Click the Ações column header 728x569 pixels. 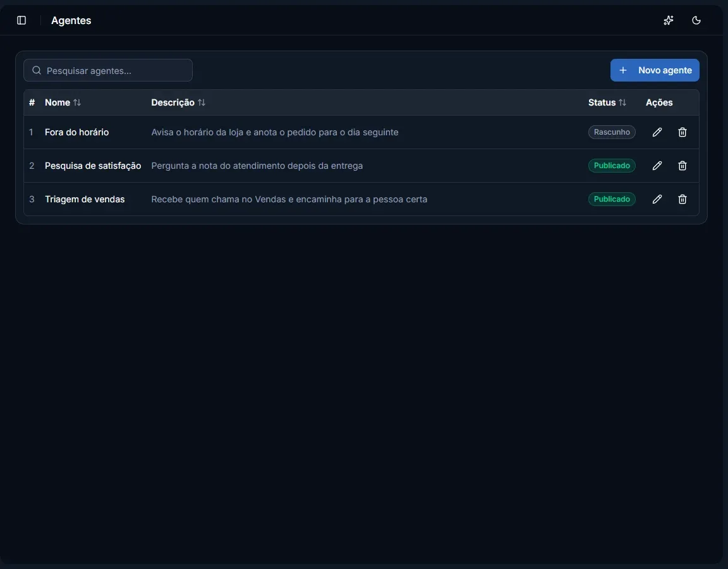[659, 102]
